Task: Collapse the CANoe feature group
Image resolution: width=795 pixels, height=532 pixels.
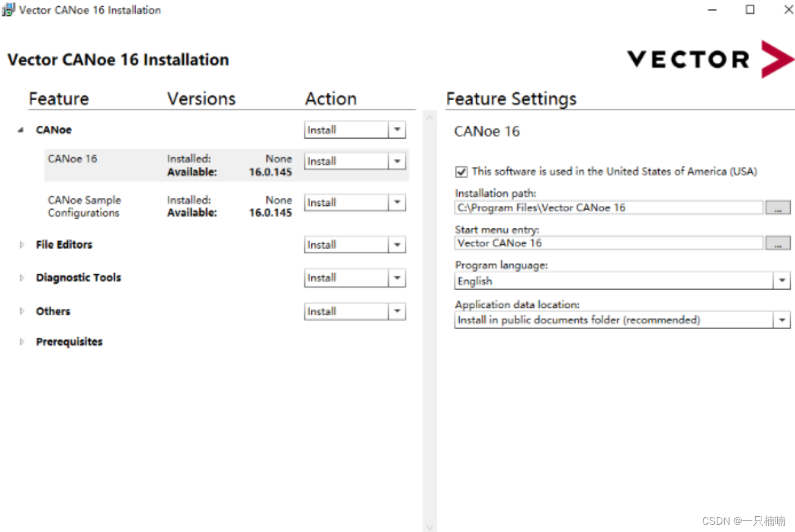Action: coord(21,130)
